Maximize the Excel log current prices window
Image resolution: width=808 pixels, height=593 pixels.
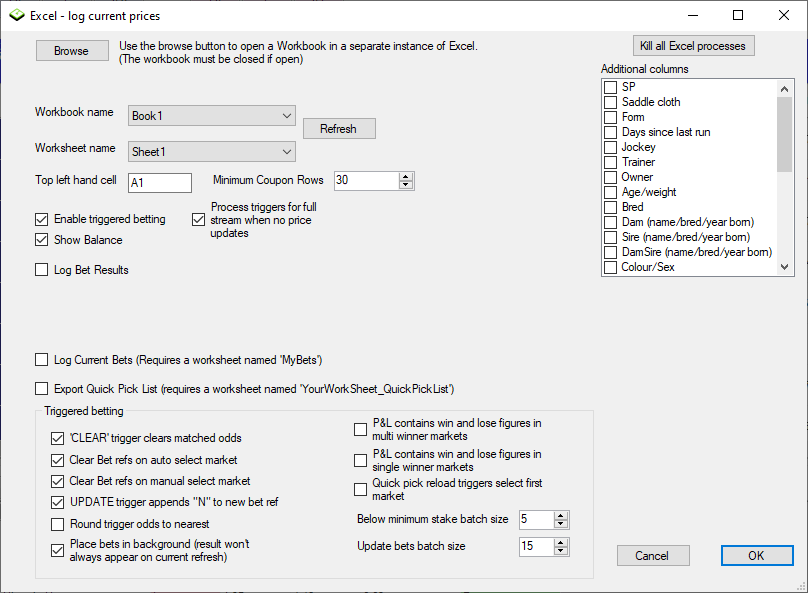738,15
